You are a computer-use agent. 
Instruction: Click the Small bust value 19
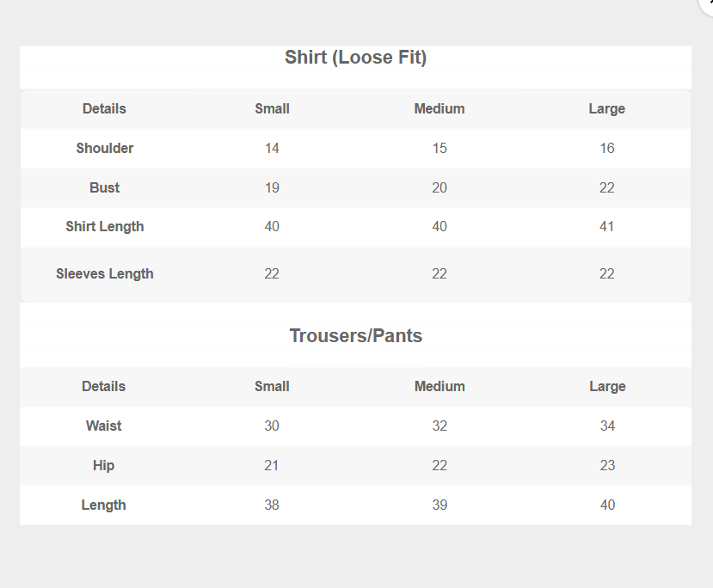272,188
